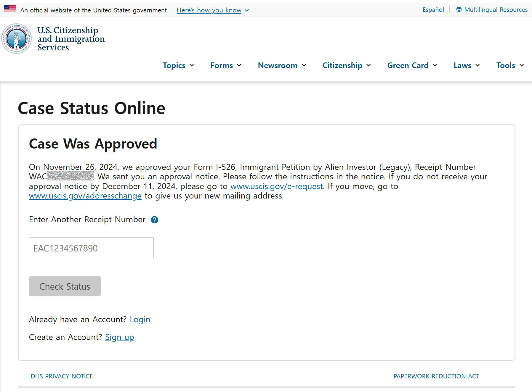
Task: Click the U.S. Citizenship and Immigration Services title
Action: coord(71,39)
